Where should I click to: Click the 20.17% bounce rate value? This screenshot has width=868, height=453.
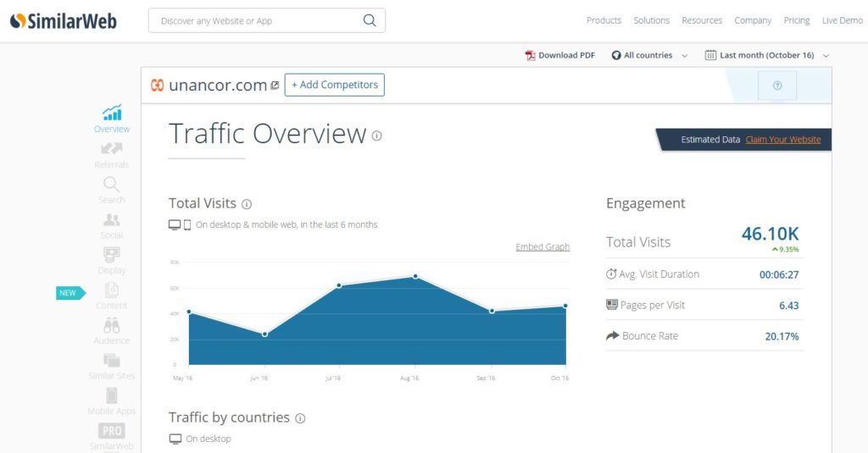(782, 337)
